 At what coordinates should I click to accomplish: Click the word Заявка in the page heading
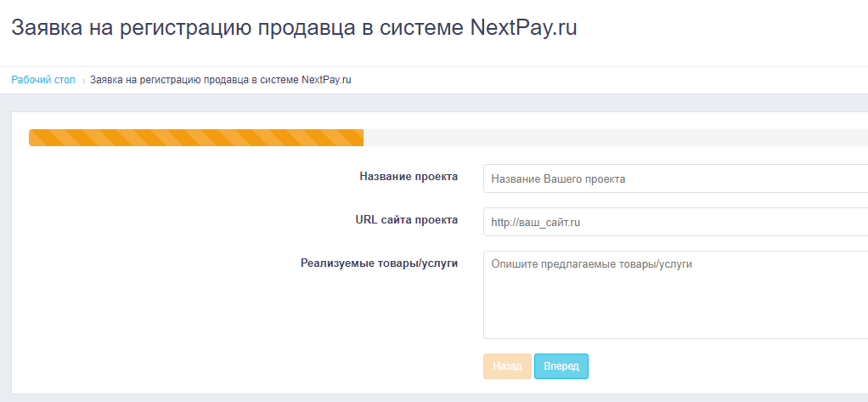point(45,28)
